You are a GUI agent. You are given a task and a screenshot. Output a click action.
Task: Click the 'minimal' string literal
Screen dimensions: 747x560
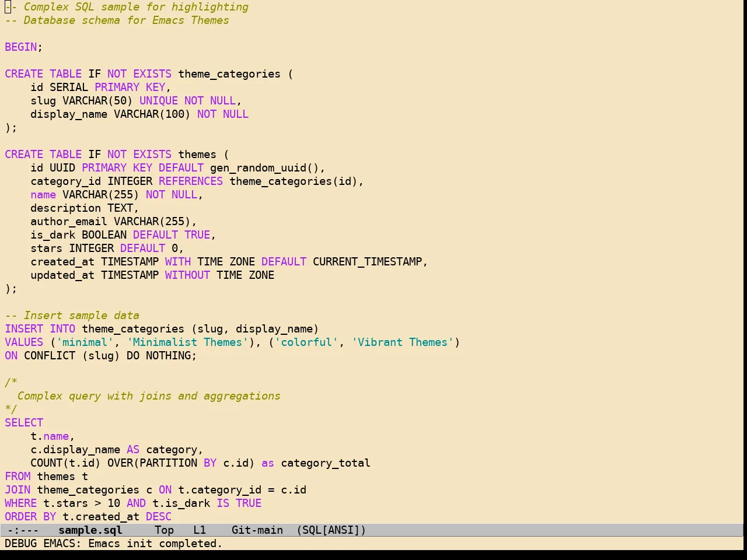pos(85,342)
